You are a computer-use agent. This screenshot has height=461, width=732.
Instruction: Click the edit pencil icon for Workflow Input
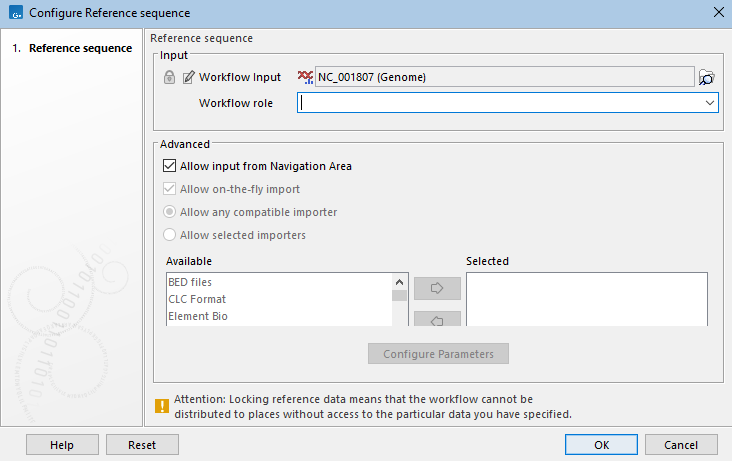tap(188, 77)
